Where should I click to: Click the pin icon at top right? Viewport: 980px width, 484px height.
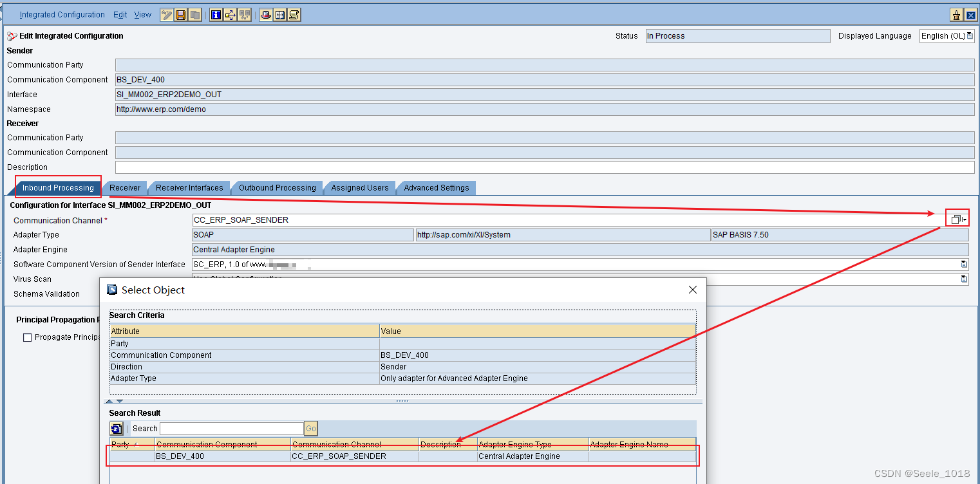(x=957, y=15)
